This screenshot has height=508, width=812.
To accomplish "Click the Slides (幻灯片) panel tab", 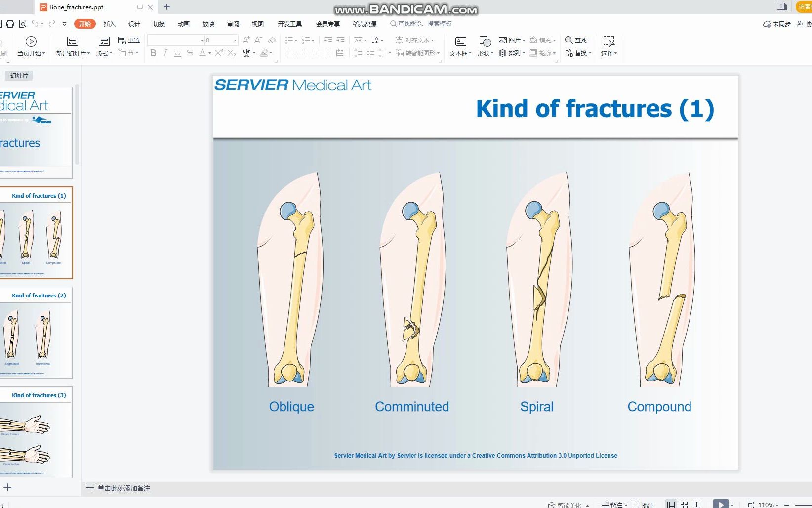I will pyautogui.click(x=19, y=76).
